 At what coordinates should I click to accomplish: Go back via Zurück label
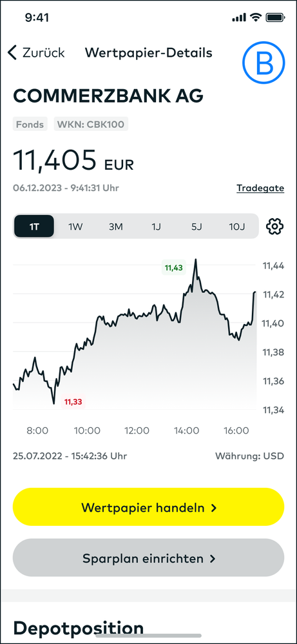[x=43, y=53]
